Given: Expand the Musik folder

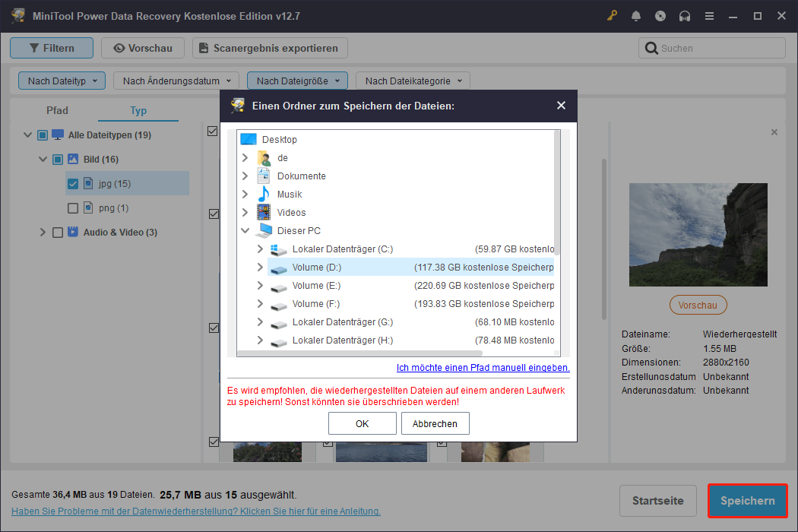Looking at the screenshot, I should (x=245, y=195).
